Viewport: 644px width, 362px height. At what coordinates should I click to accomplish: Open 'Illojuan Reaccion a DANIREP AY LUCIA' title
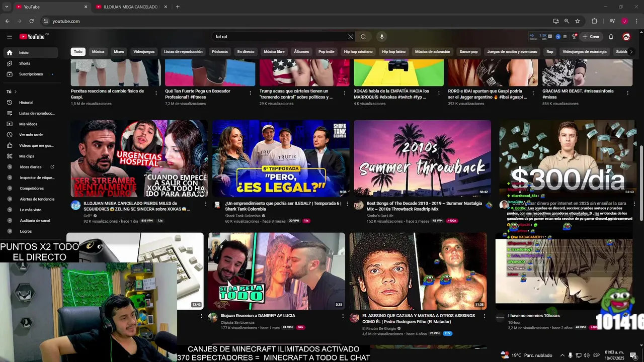pyautogui.click(x=258, y=316)
